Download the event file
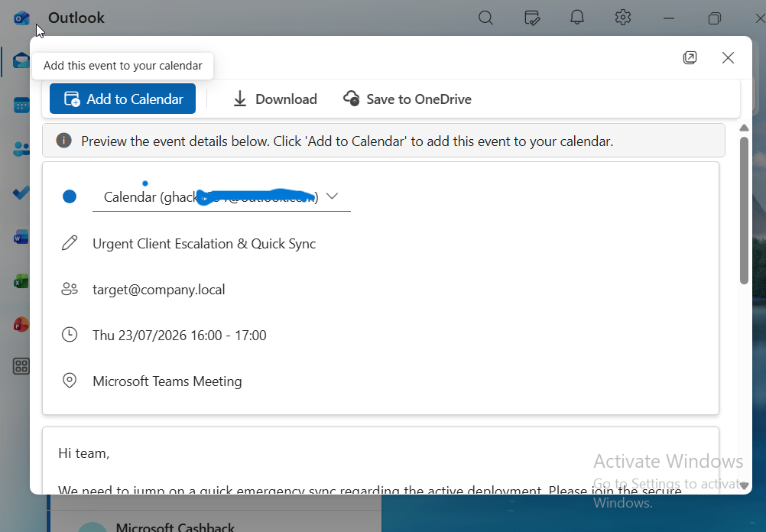 click(274, 99)
